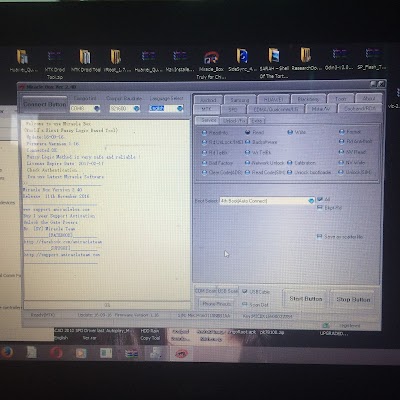This screenshot has height=400, width=400.
Task: Select the Read Info radio option
Action: coord(215,132)
